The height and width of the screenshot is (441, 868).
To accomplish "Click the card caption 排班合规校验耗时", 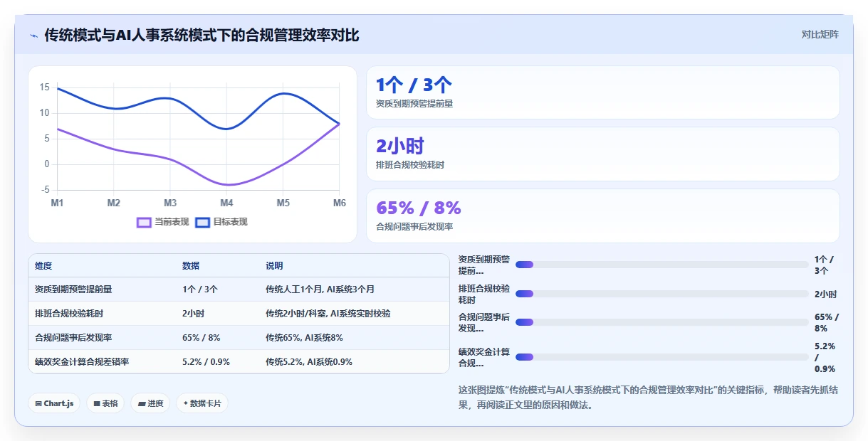I will tap(410, 165).
